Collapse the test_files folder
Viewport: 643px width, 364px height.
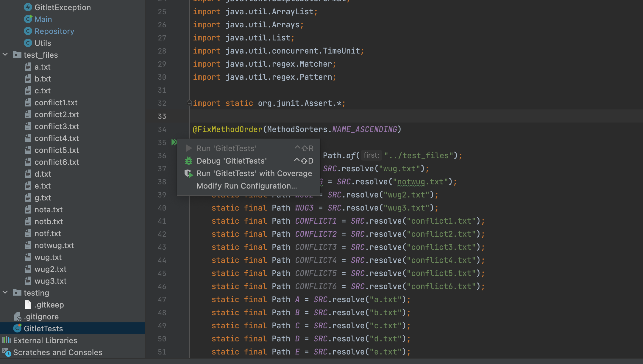pos(5,55)
